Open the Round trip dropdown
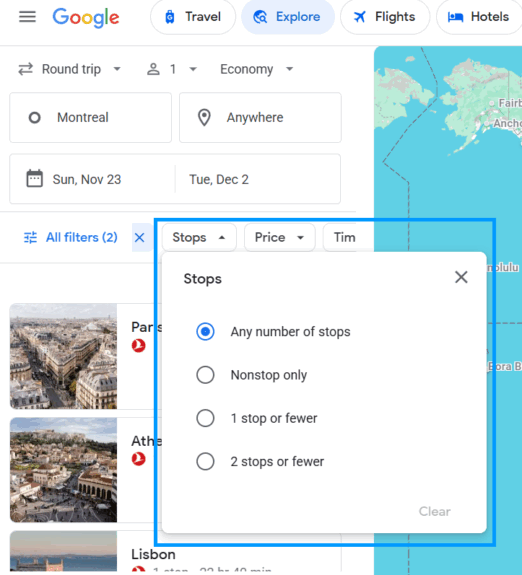 point(70,69)
